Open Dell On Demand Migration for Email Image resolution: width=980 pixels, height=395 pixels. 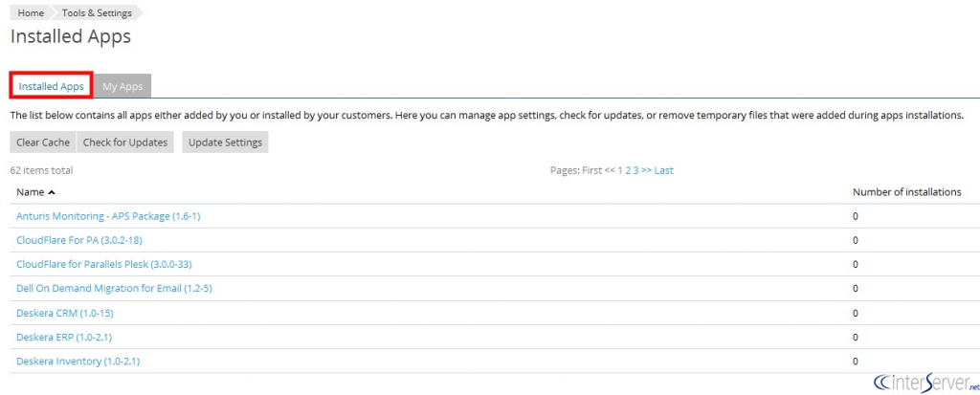(115, 288)
